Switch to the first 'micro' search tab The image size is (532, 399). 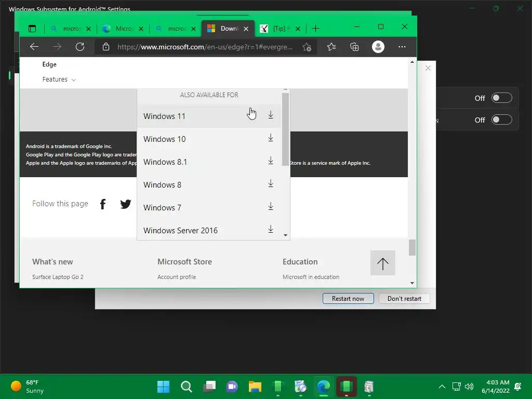71,29
